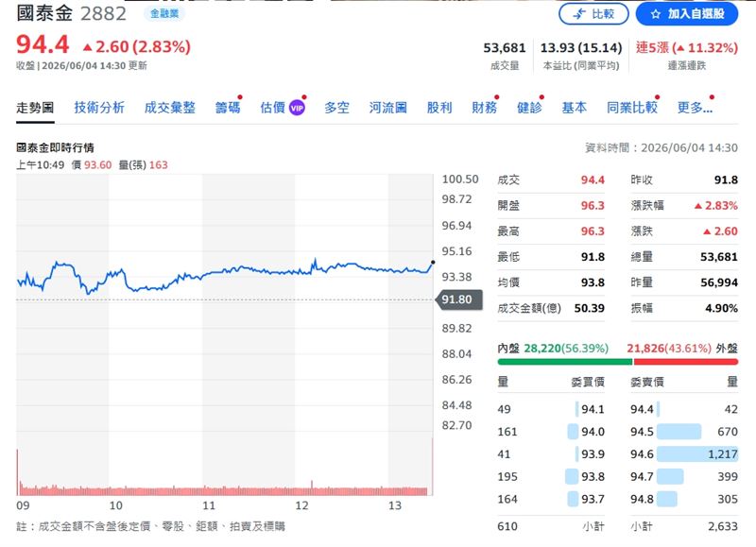The height and width of the screenshot is (547, 756).
Task: Click the compare arrows icon in 比較
Action: (579, 14)
